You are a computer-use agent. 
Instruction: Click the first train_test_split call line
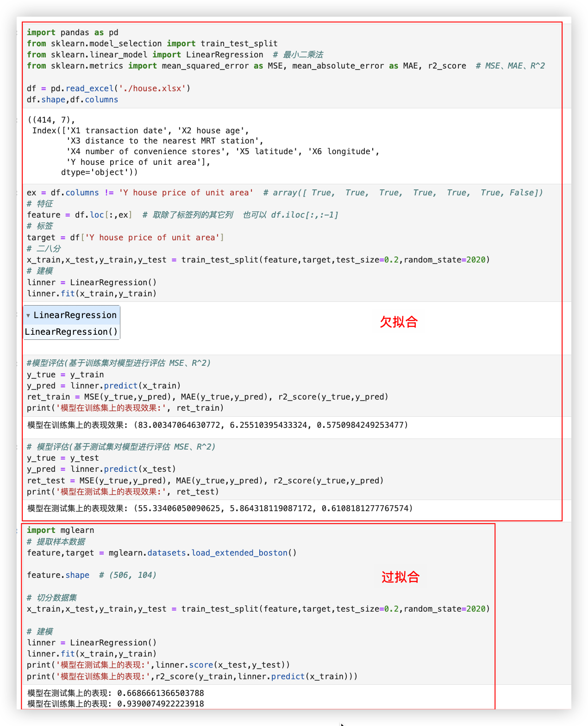pyautogui.click(x=258, y=260)
